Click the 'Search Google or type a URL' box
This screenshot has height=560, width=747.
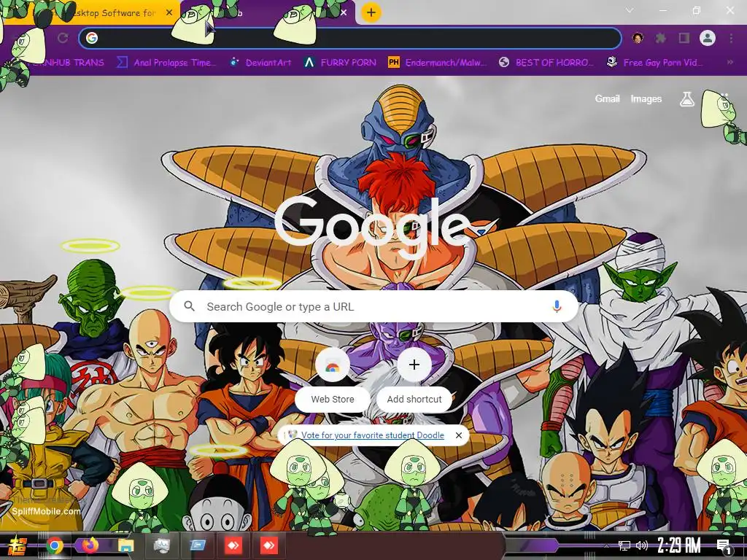coord(374,307)
